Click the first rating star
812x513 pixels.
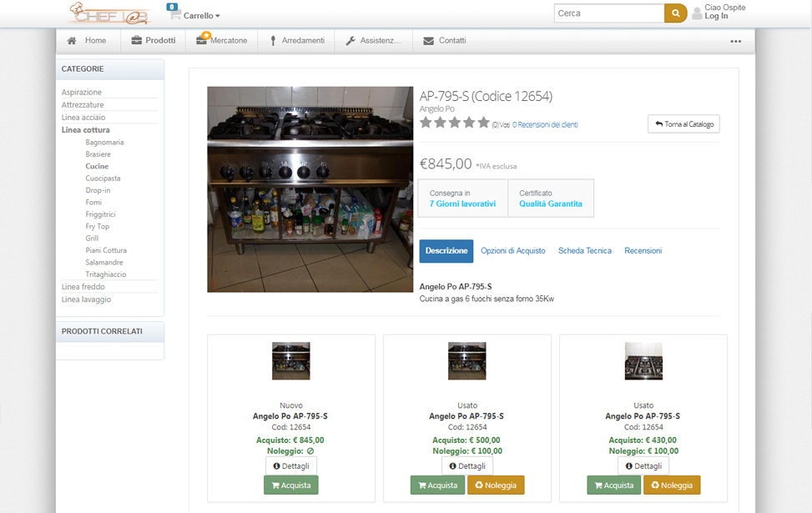tap(426, 122)
